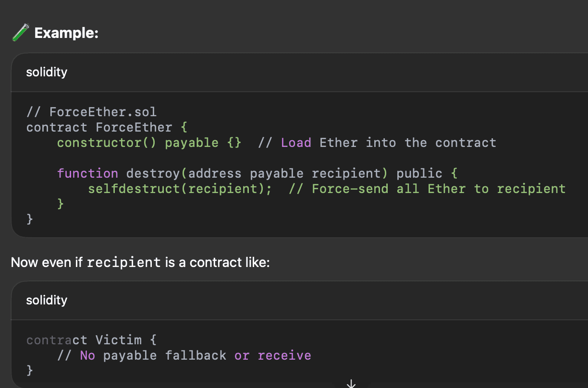This screenshot has height=388, width=588.
Task: Click the scroll-down arrow at the bottom
Action: 351,383
